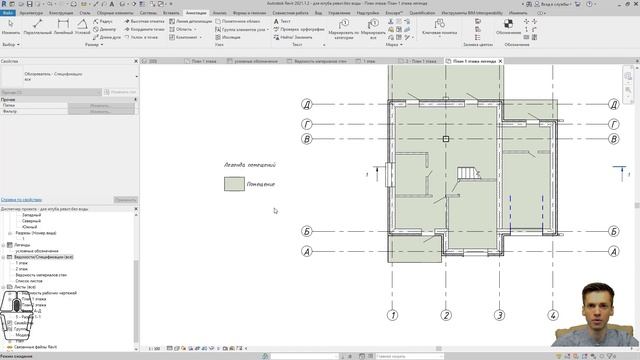640x360 pixels.
Task: Click the staircase element in the plan
Action: click(x=468, y=173)
